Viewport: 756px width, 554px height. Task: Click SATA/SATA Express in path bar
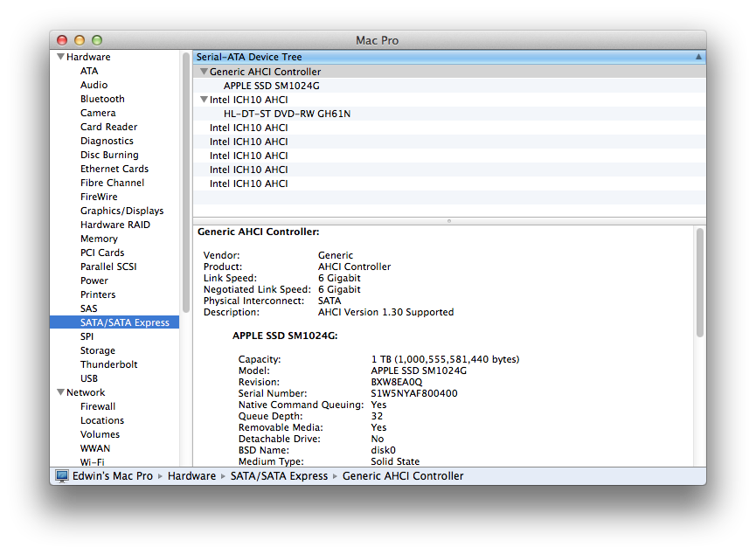click(279, 476)
